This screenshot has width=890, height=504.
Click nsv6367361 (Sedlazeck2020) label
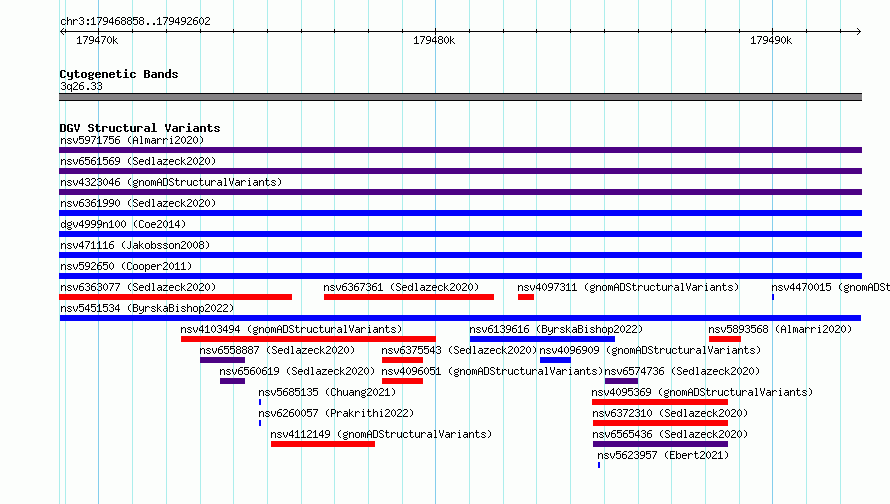pyautogui.click(x=401, y=287)
